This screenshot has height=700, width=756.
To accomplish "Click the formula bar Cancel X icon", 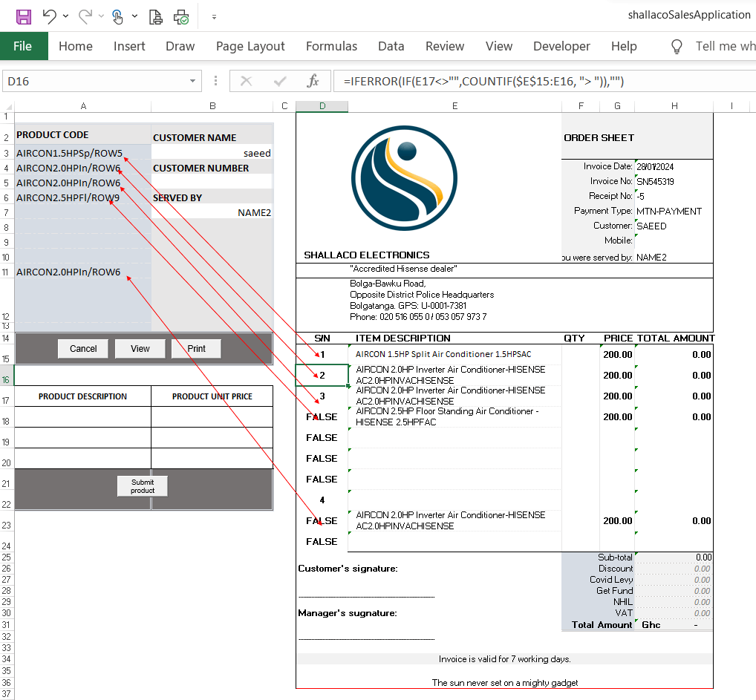I will (246, 81).
